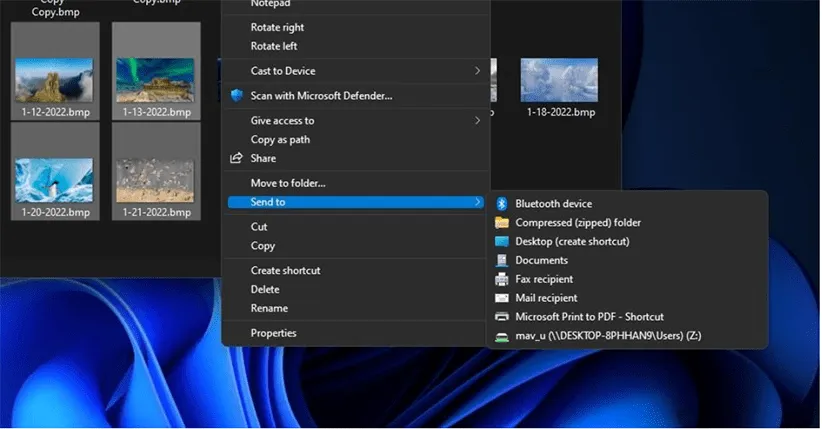Click the Bluetooth device icon
Image resolution: width=822 pixels, height=429 pixels.
coord(502,204)
